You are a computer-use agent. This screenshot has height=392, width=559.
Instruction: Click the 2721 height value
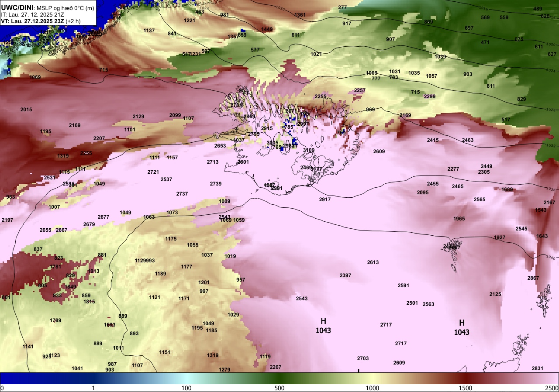(153, 172)
